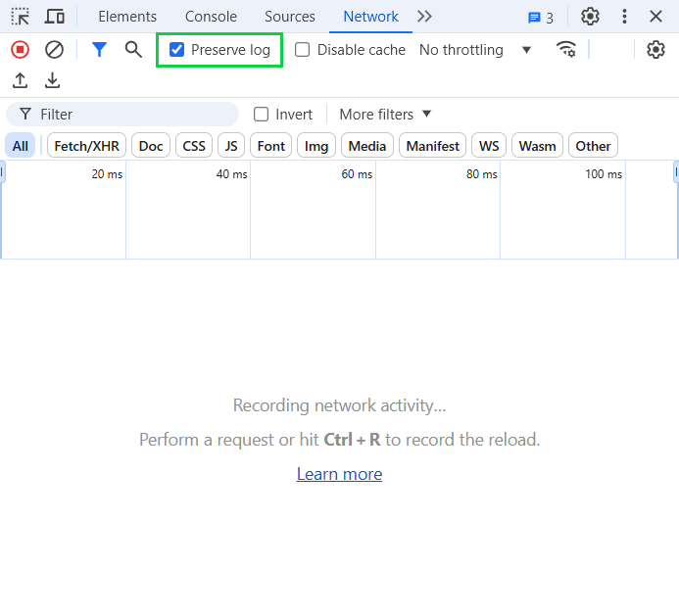The width and height of the screenshot is (679, 616).
Task: Uncheck the Preserve log checkbox
Action: tap(177, 50)
